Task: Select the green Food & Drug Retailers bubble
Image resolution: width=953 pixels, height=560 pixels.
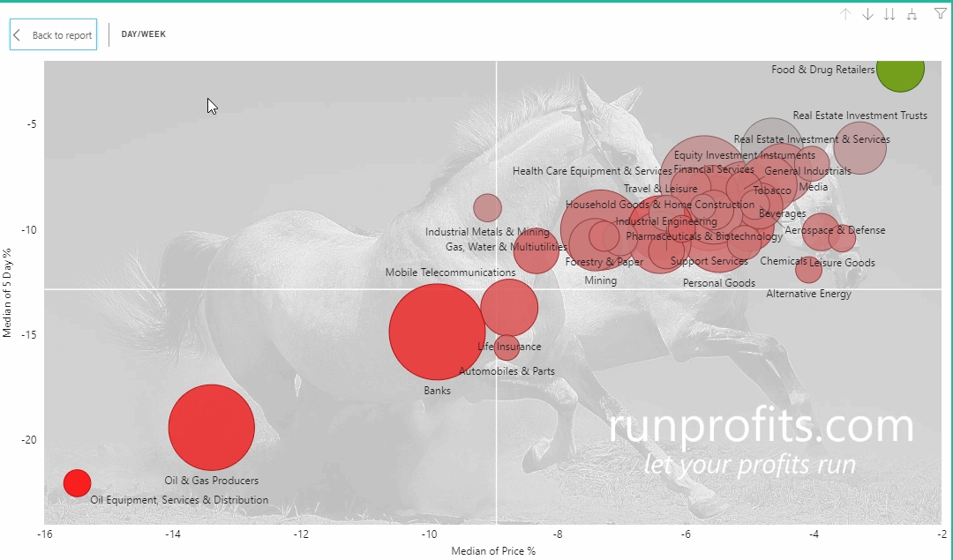Action: (901, 69)
